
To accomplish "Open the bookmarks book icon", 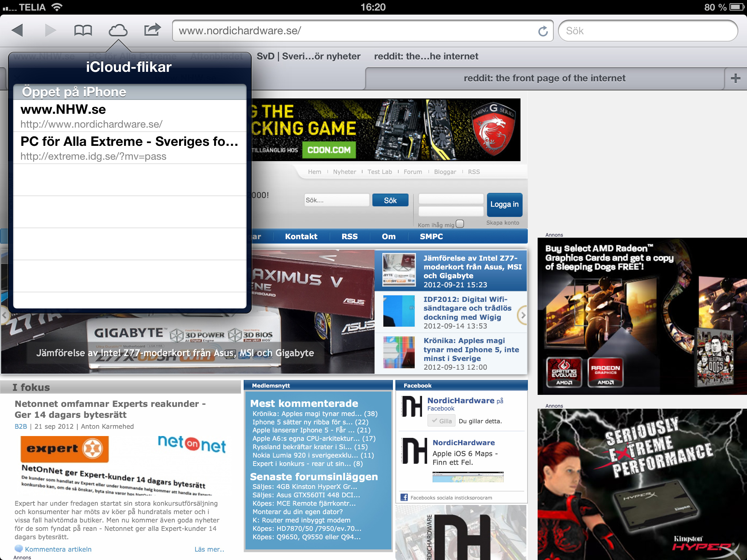I will [x=83, y=30].
